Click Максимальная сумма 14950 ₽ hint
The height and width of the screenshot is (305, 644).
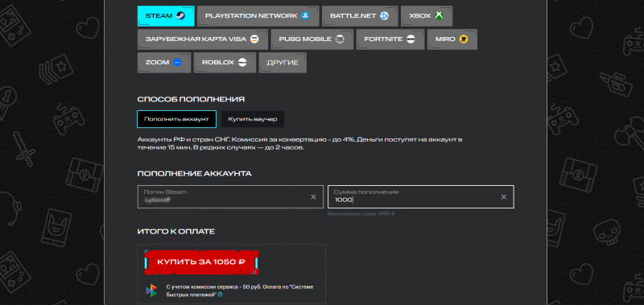point(361,214)
